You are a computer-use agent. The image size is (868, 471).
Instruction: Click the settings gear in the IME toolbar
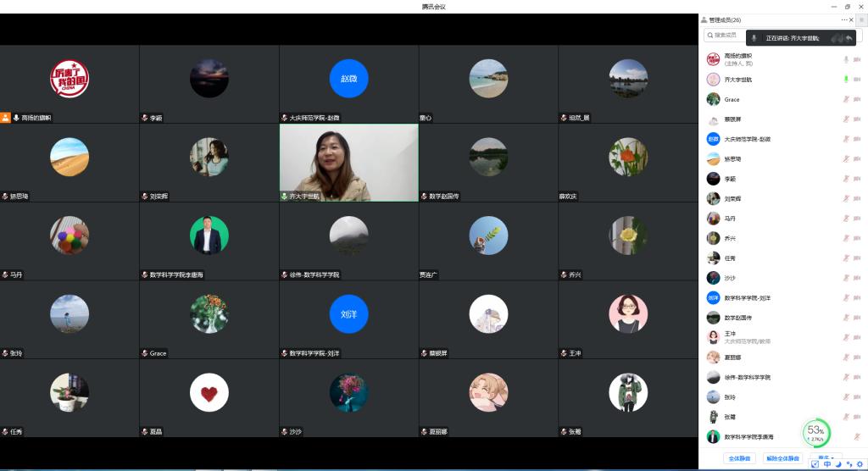point(860,464)
